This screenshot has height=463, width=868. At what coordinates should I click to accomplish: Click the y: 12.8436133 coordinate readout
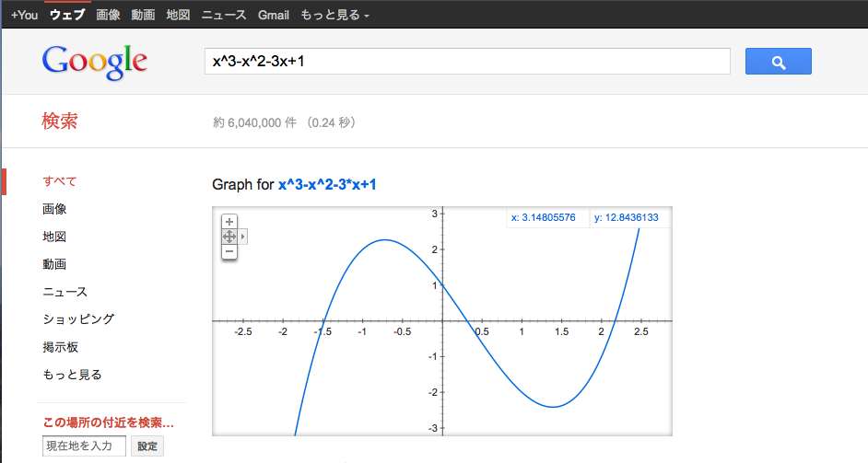(627, 217)
